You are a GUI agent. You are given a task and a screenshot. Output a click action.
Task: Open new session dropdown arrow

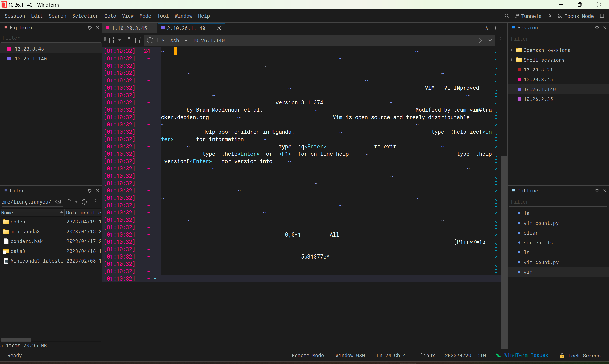pos(120,40)
